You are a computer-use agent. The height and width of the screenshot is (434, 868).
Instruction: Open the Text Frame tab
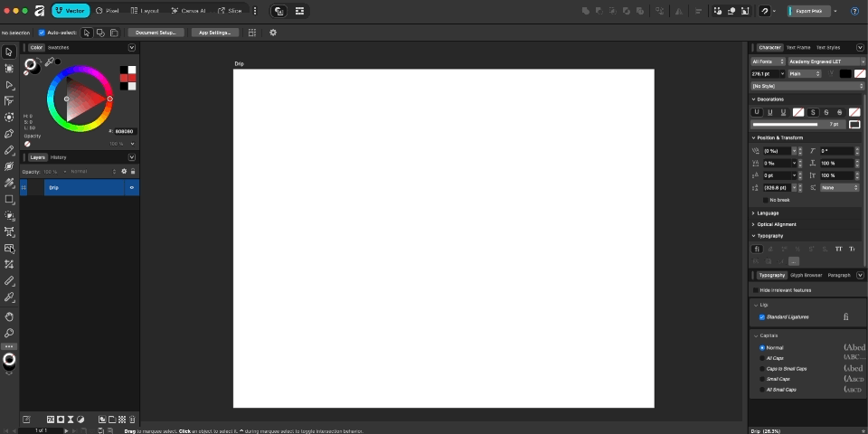[798, 48]
